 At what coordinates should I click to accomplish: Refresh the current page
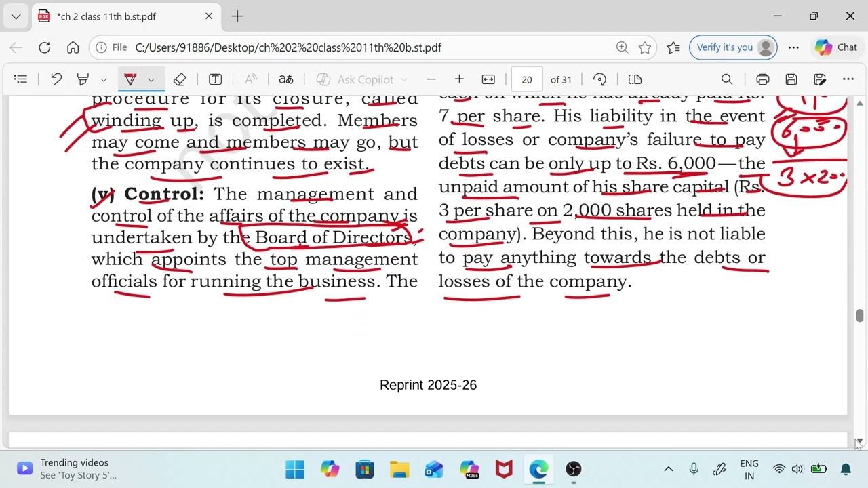coord(44,47)
